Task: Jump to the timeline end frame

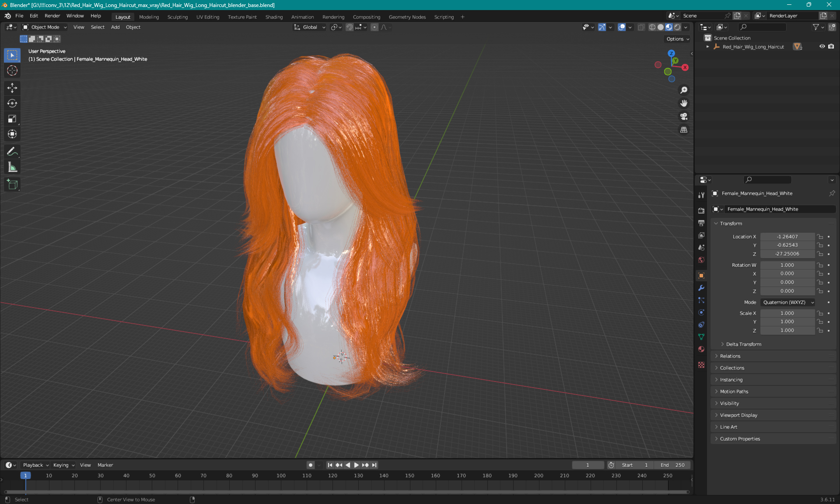Action: (374, 465)
